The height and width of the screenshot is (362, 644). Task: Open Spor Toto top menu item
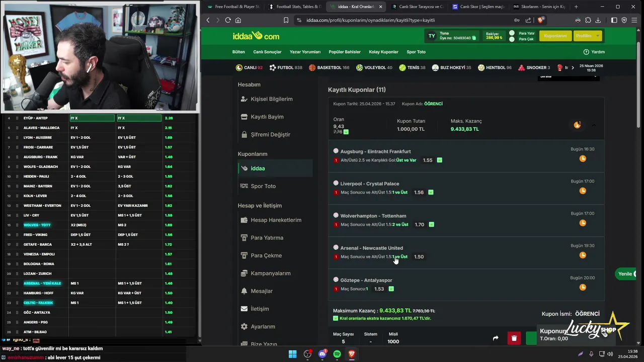point(416,52)
